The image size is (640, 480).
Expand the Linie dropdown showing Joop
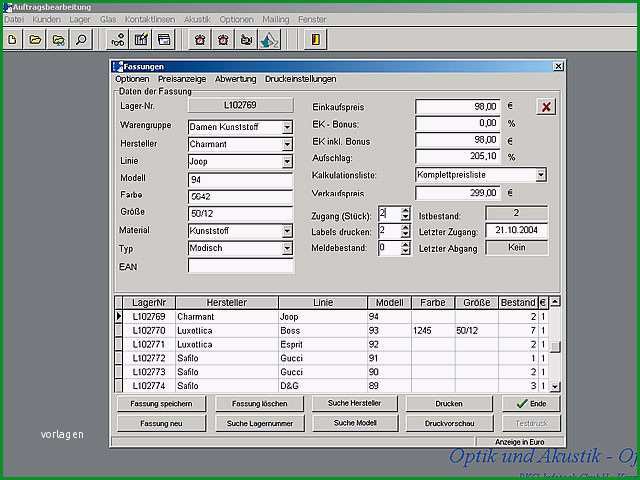(287, 162)
